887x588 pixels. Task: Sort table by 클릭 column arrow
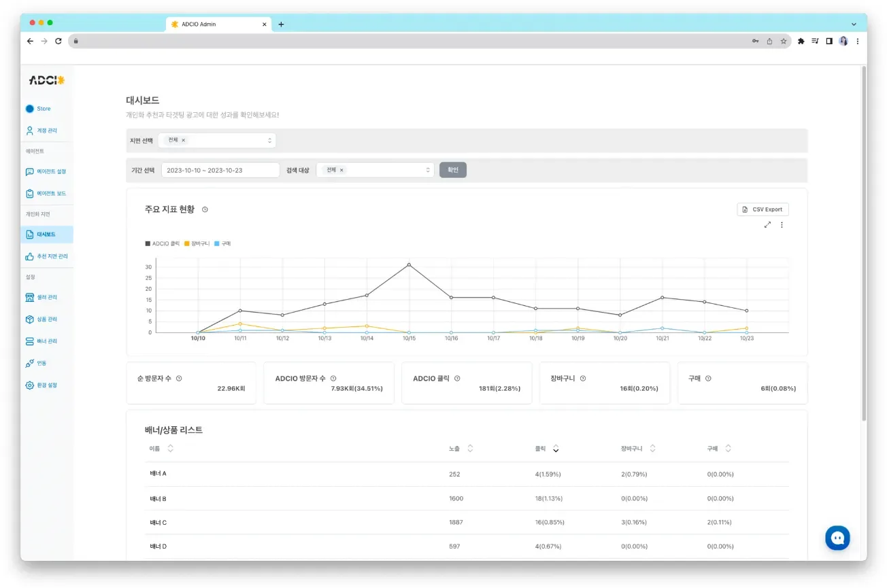[556, 449]
